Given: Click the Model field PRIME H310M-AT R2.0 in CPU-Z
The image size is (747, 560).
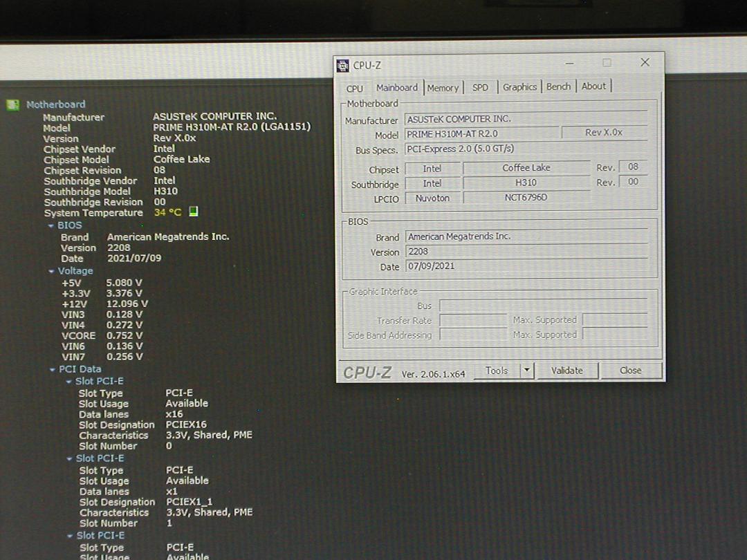Looking at the screenshot, I should [481, 134].
